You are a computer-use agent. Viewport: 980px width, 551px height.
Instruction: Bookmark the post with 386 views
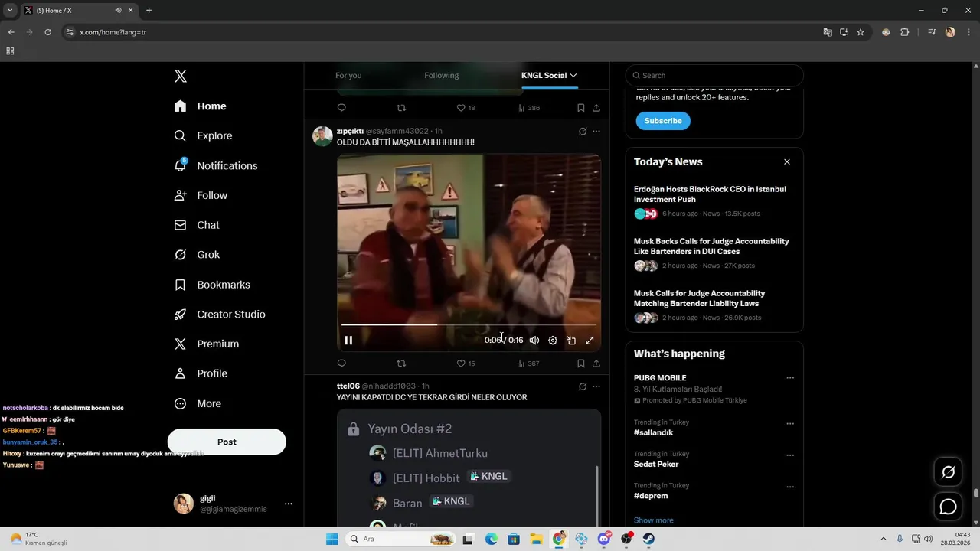point(581,108)
